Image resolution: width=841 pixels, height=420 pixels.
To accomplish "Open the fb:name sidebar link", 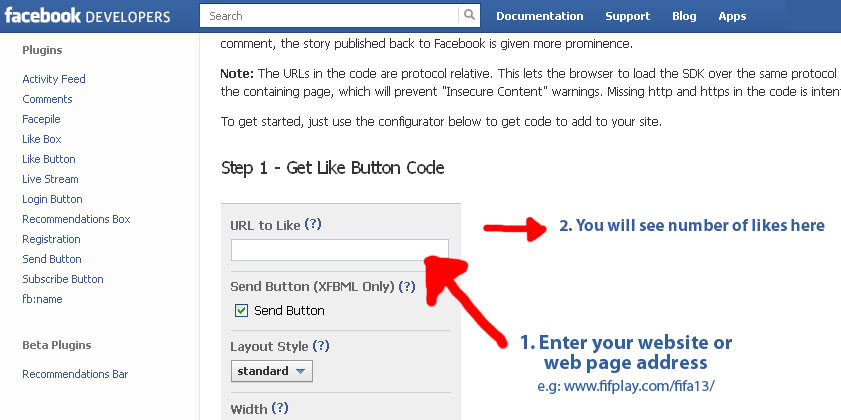I will [42, 299].
